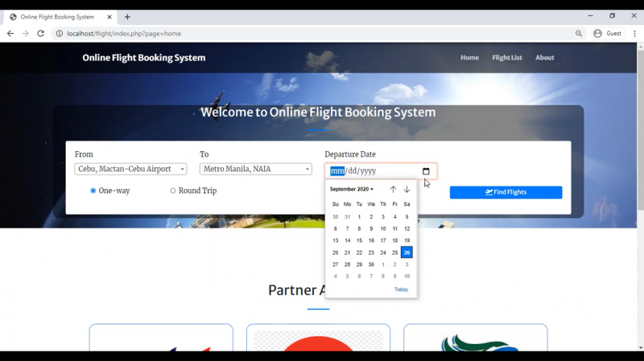Viewport: 644px width, 361px height.
Task: Select September 26 in the calendar
Action: click(x=407, y=252)
